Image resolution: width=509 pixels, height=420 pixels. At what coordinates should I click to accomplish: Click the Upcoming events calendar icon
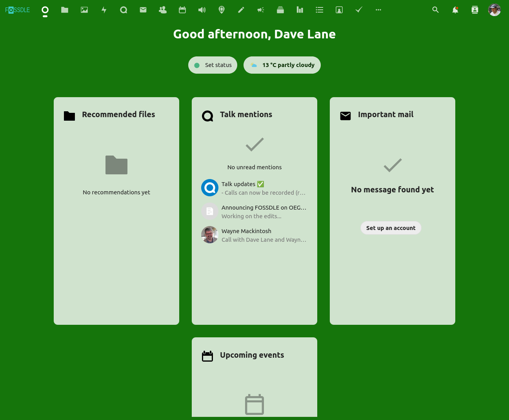click(x=207, y=356)
